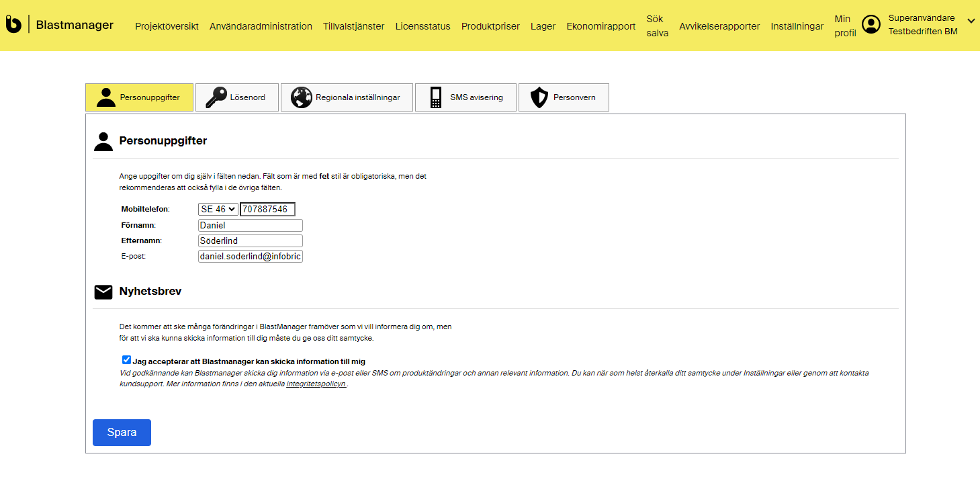The image size is (980, 479).
Task: Click the shield icon for Personvern
Action: (x=539, y=97)
